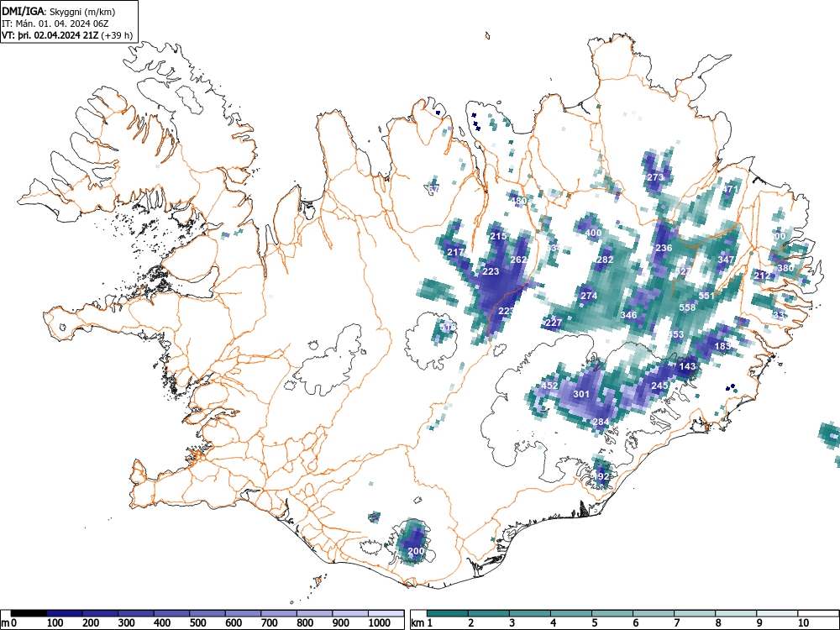
Task: Click the 245 value on the map
Action: pos(660,386)
